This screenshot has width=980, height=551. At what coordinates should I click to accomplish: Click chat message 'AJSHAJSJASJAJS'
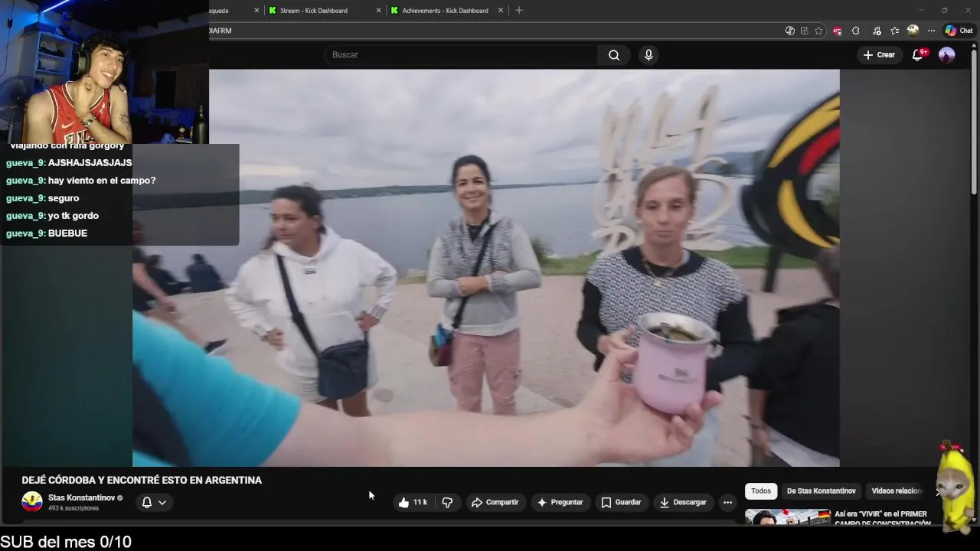tap(90, 163)
